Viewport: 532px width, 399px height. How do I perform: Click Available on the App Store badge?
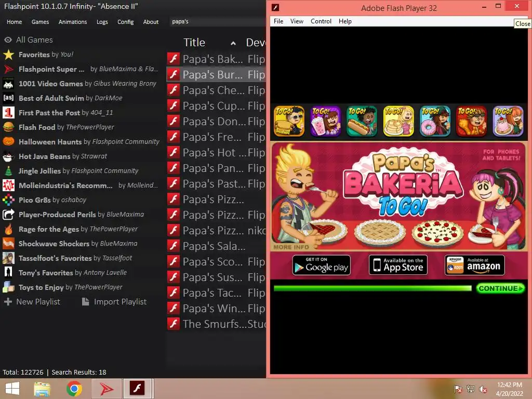(x=398, y=265)
